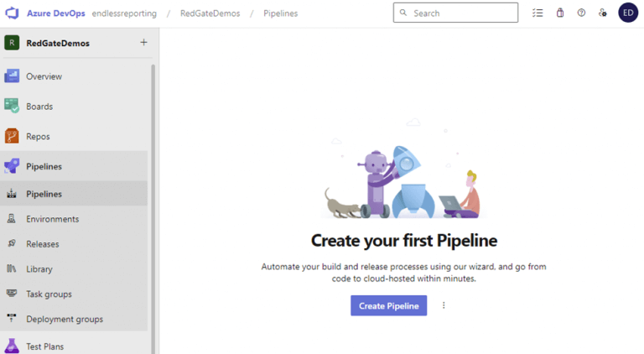644x354 pixels.
Task: Open the Repos icon in sidebar
Action: [12, 136]
